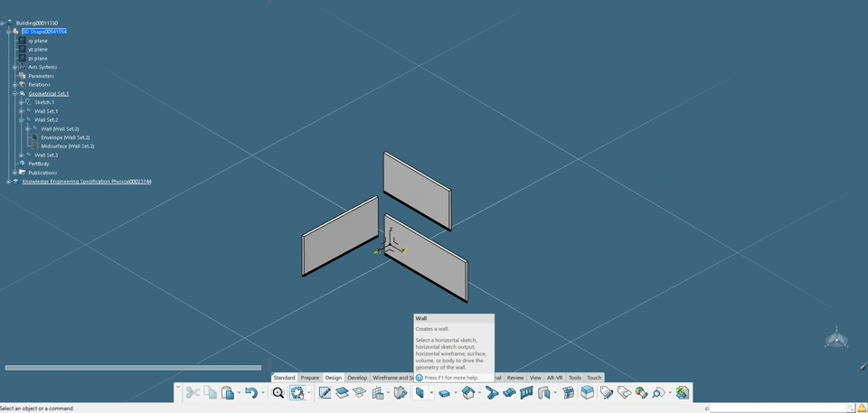
Task: Click the blue cube volume icon
Action: coord(587,392)
